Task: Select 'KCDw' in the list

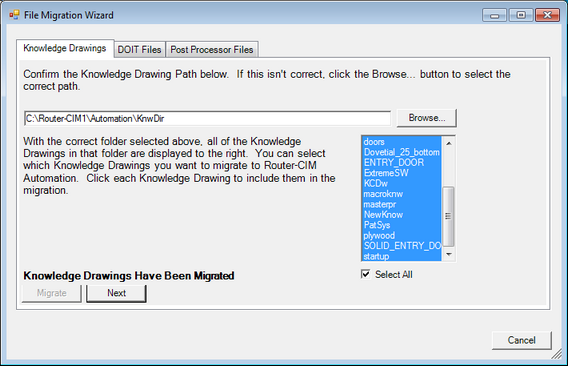Action: pyautogui.click(x=402, y=184)
